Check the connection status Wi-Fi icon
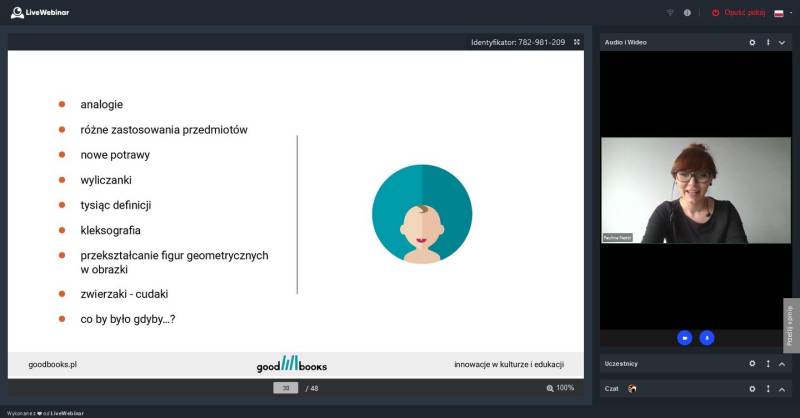 pyautogui.click(x=670, y=13)
